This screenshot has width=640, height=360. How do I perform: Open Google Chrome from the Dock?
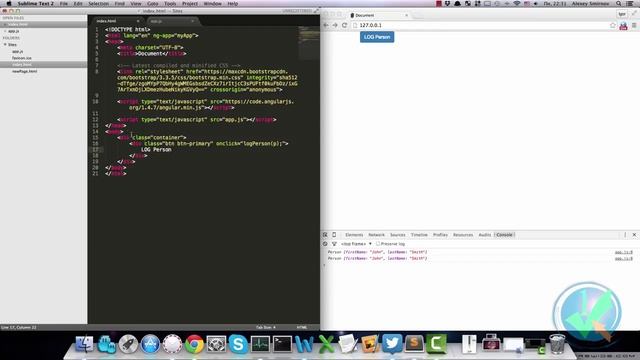pos(194,344)
